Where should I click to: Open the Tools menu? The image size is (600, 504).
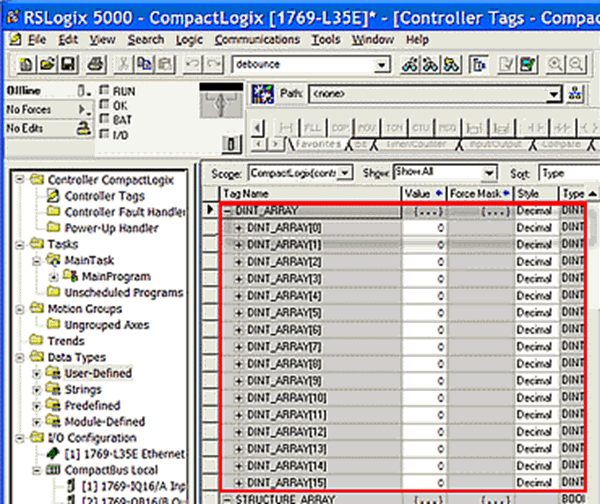coord(326,39)
